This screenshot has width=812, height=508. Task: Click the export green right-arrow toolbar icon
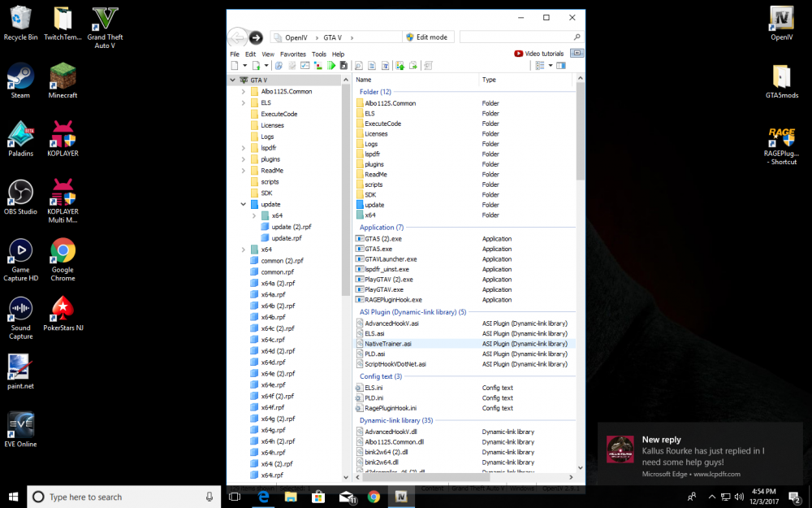coord(413,66)
